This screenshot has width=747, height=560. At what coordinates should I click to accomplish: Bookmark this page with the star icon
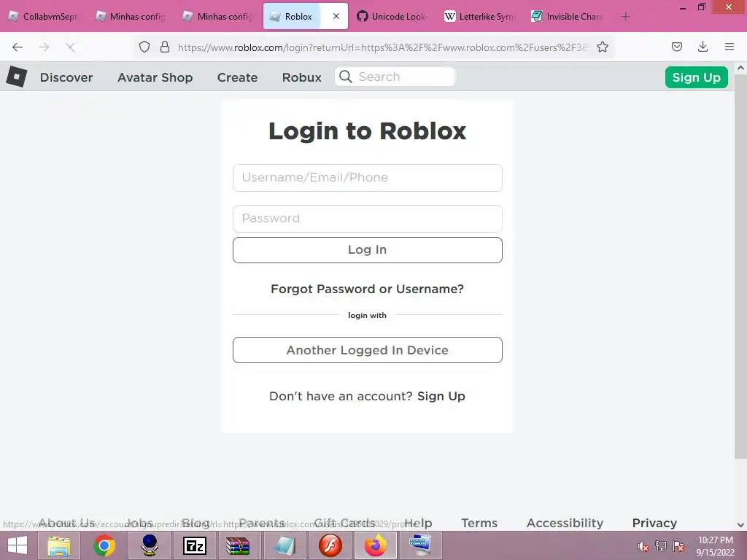tap(603, 47)
